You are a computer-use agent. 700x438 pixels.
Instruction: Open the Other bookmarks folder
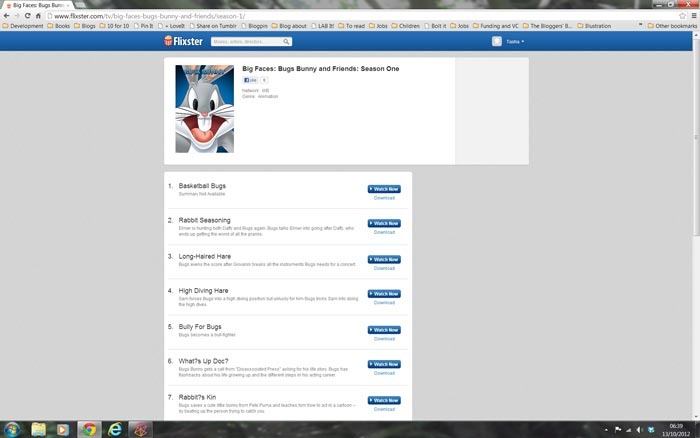672,26
